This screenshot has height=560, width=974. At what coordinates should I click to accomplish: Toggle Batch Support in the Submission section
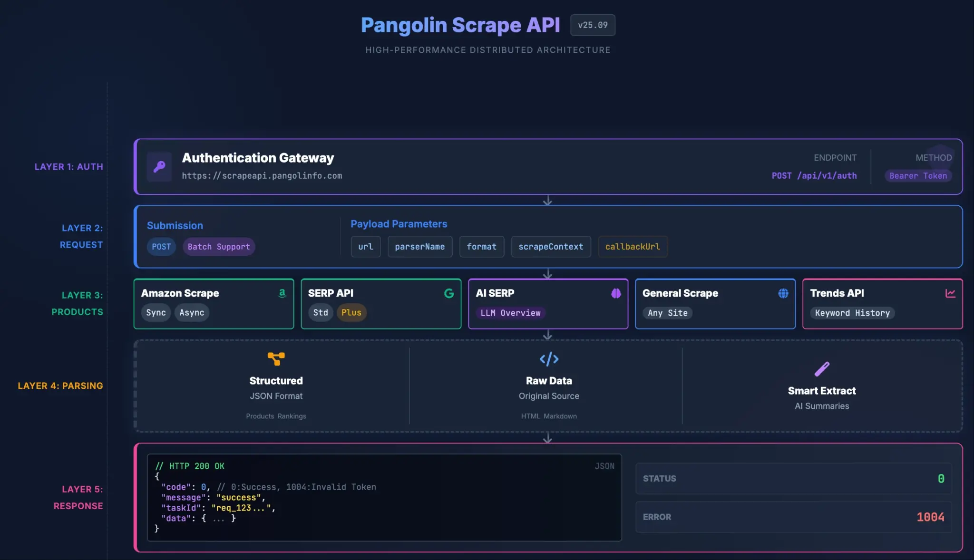219,247
